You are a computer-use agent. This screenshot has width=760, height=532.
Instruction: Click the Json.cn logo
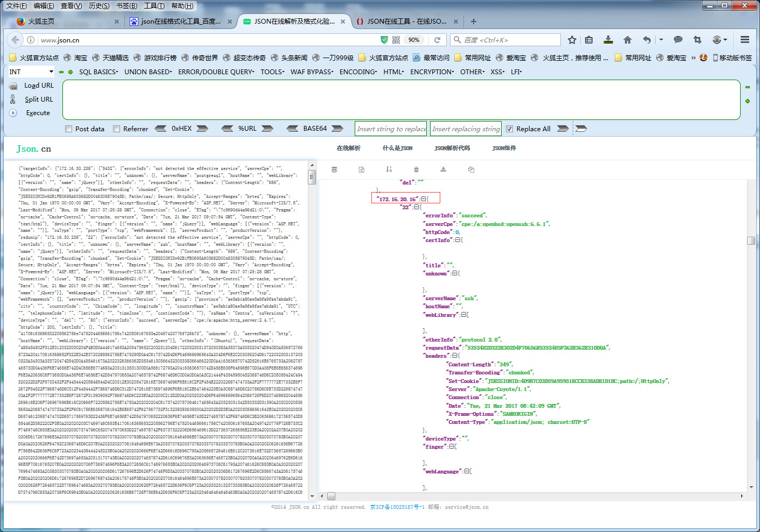pyautogui.click(x=34, y=148)
